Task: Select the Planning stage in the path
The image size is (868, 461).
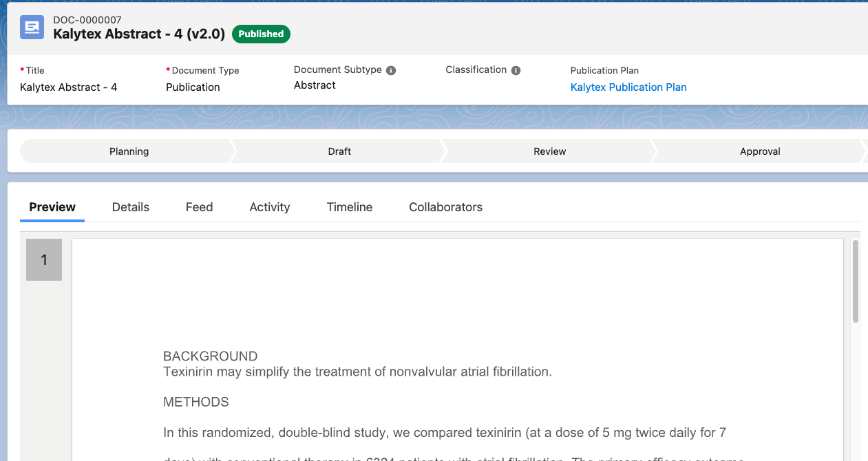Action: (x=129, y=151)
